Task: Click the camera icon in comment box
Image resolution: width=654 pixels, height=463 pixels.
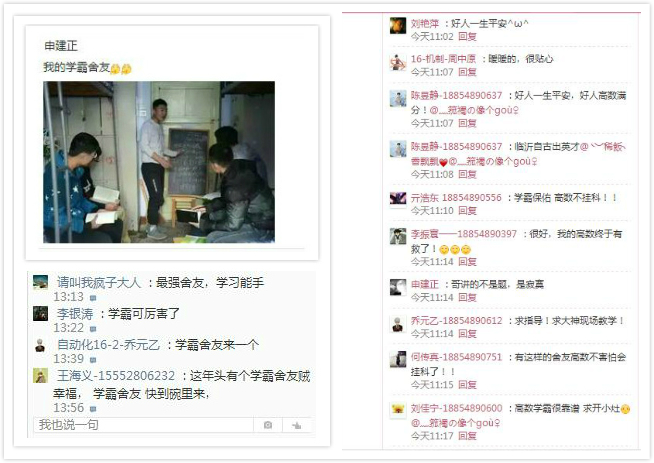Action: tap(268, 425)
